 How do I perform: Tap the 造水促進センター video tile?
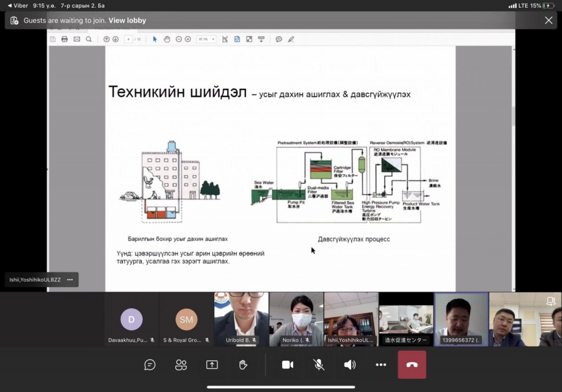click(406, 318)
